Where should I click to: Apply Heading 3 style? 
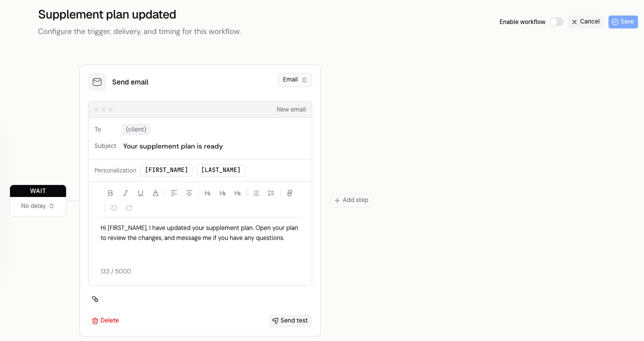(238, 193)
